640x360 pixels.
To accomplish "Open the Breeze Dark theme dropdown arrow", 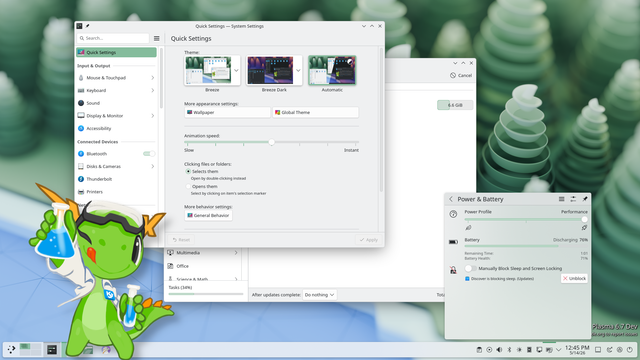I will [x=298, y=70].
